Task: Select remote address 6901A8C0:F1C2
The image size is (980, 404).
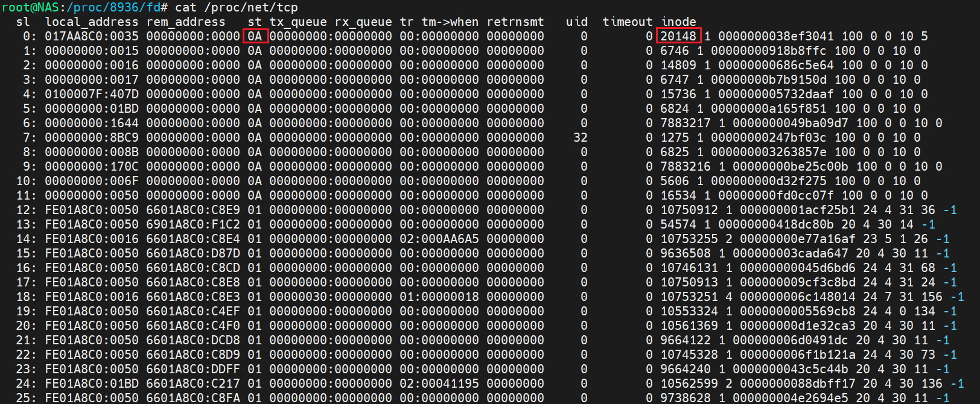Action: pos(193,224)
